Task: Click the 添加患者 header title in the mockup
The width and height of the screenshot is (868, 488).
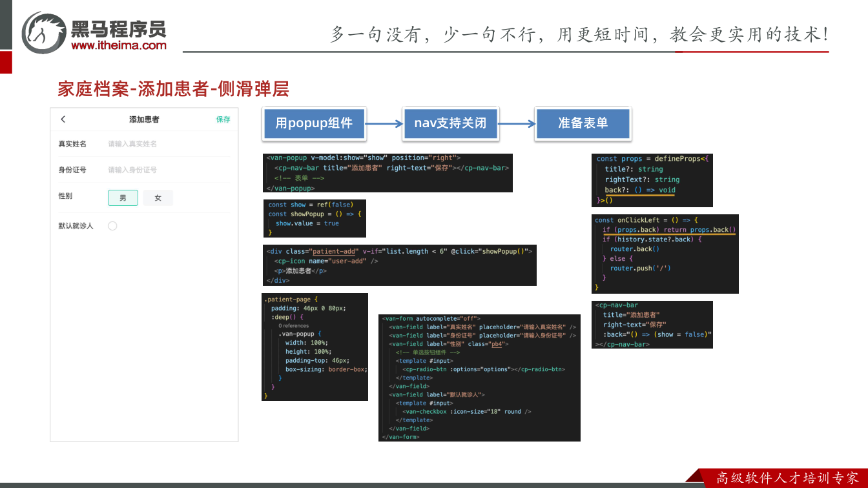Action: click(144, 119)
